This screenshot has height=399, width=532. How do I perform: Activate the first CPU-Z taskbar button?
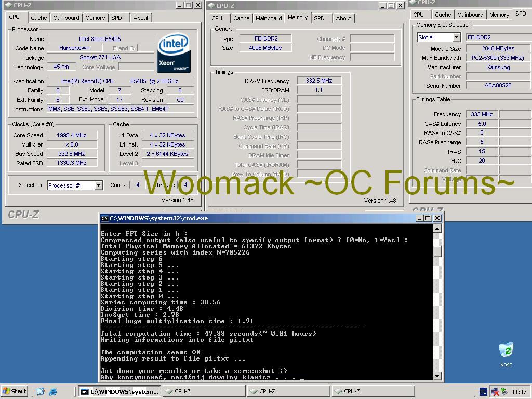pyautogui.click(x=204, y=391)
